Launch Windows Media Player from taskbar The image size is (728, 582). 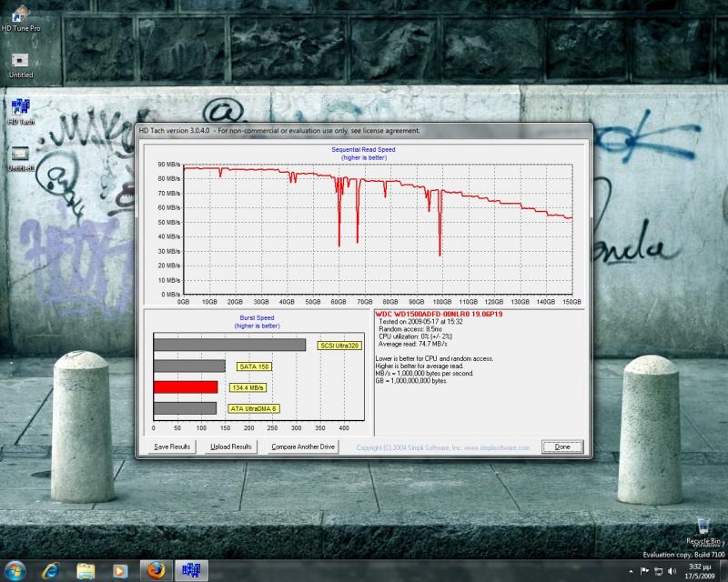point(120,570)
